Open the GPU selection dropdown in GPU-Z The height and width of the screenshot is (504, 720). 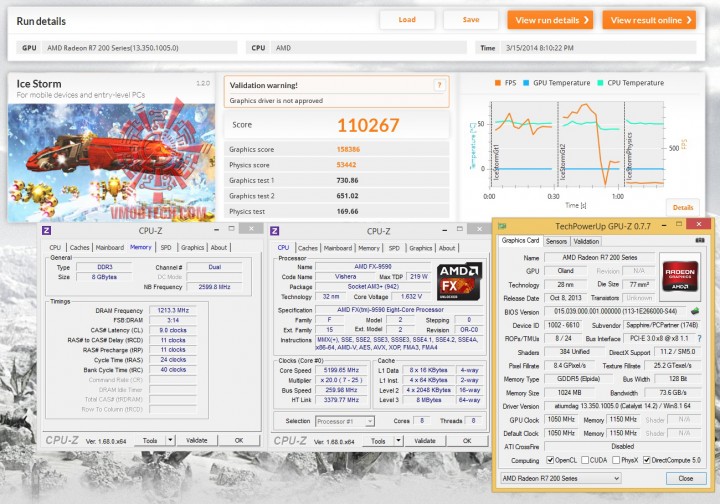point(561,478)
